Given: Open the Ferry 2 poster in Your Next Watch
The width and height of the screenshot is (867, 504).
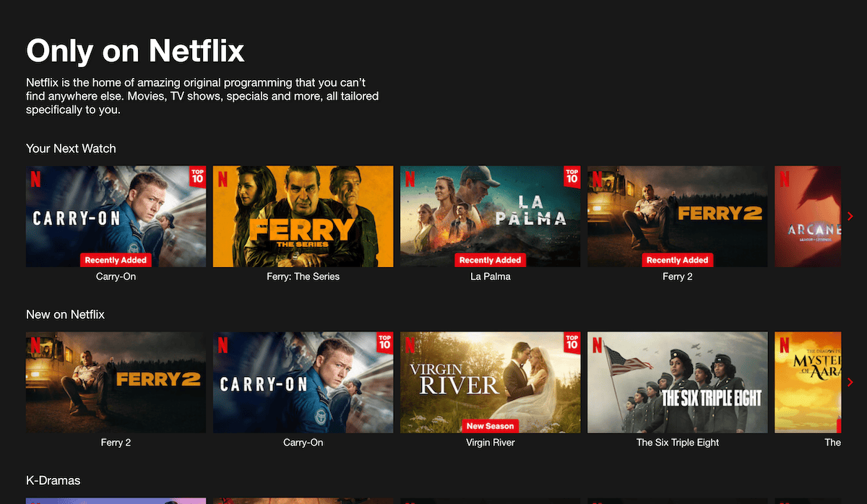Looking at the screenshot, I should [x=678, y=217].
